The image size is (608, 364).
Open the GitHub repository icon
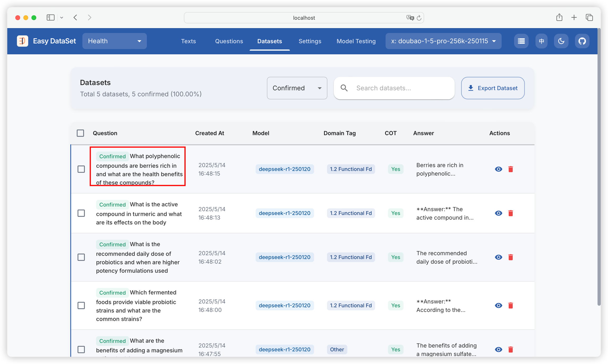582,41
